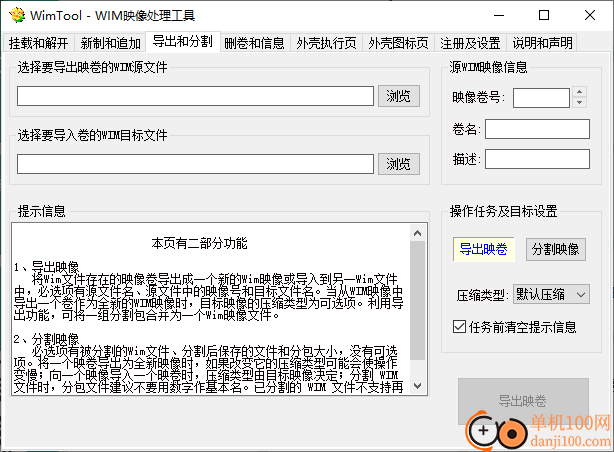Image resolution: width=614 pixels, height=452 pixels.
Task: Decrease 映像卷号 with the down arrow
Action: pos(579,103)
